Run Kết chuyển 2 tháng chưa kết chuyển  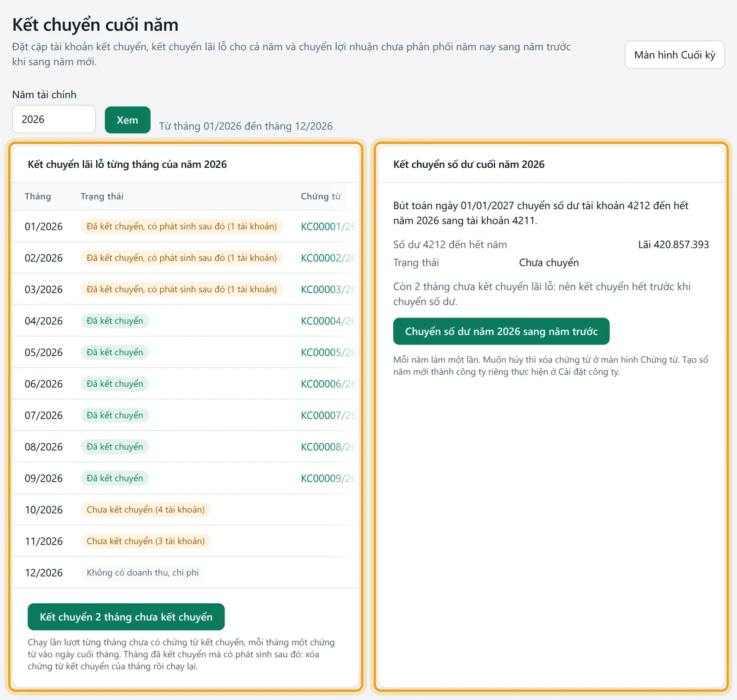tap(126, 617)
